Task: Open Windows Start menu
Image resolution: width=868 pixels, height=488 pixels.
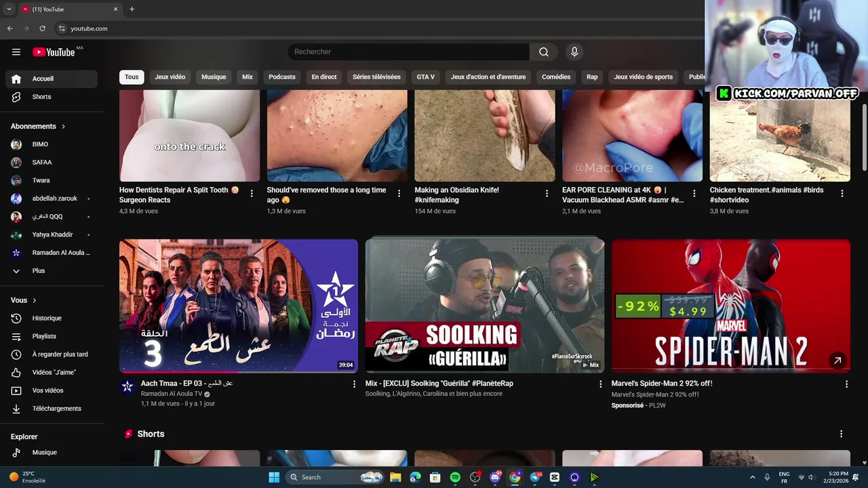Action: tap(274, 477)
